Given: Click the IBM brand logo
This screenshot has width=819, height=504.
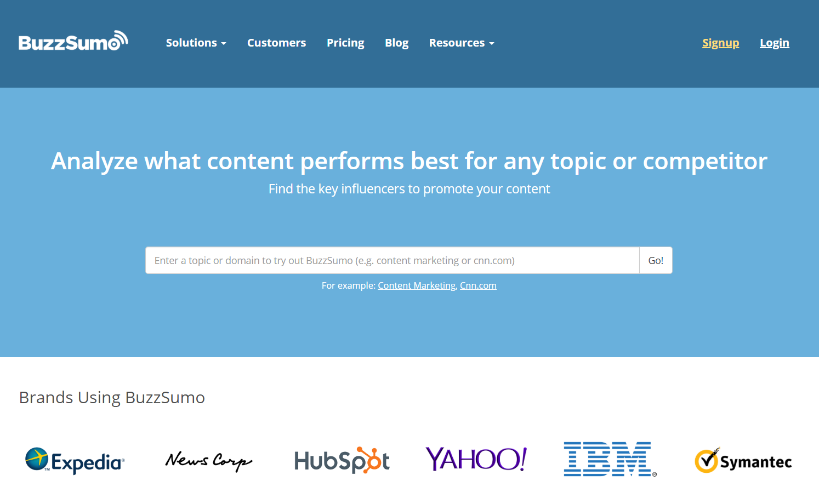Looking at the screenshot, I should (610, 459).
